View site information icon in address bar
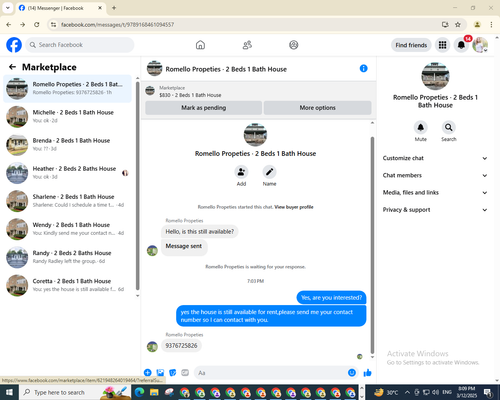The image size is (500, 400). [x=53, y=24]
